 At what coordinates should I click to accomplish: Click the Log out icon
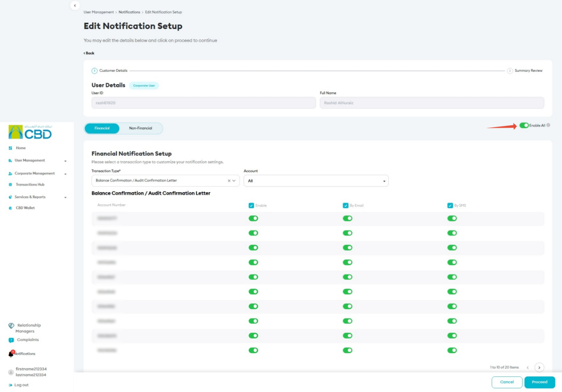pos(10,385)
